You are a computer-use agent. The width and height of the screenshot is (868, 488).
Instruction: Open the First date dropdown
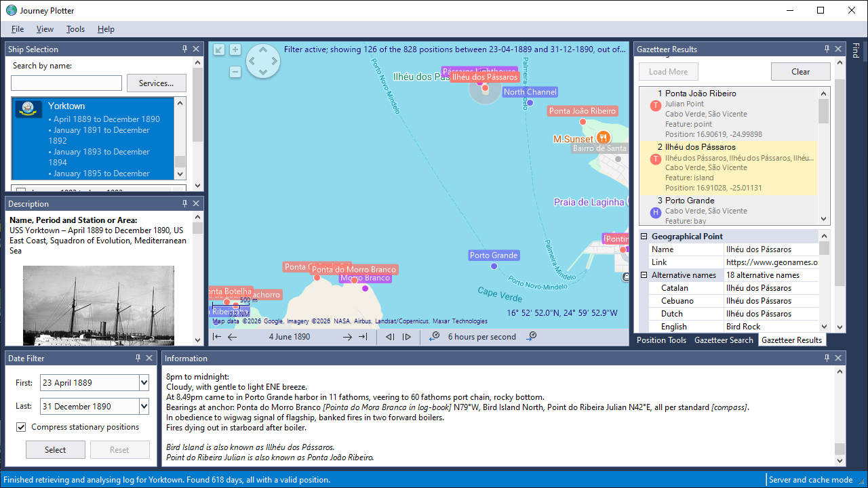144,383
